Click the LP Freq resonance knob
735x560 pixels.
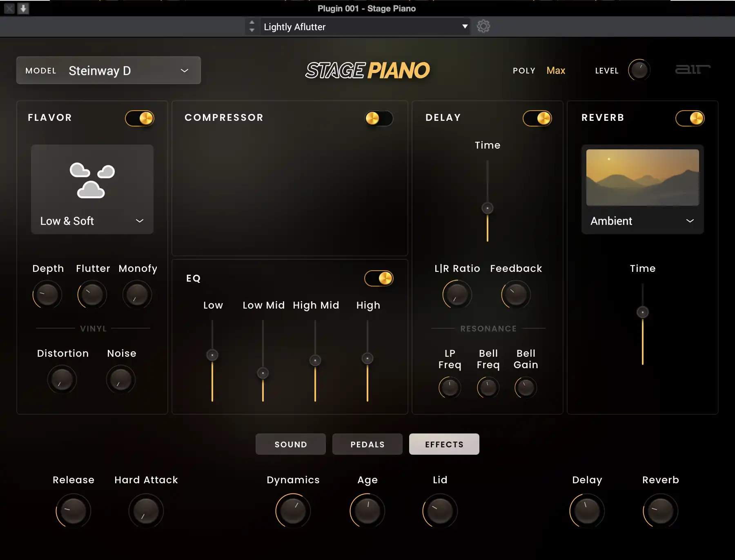(x=449, y=387)
